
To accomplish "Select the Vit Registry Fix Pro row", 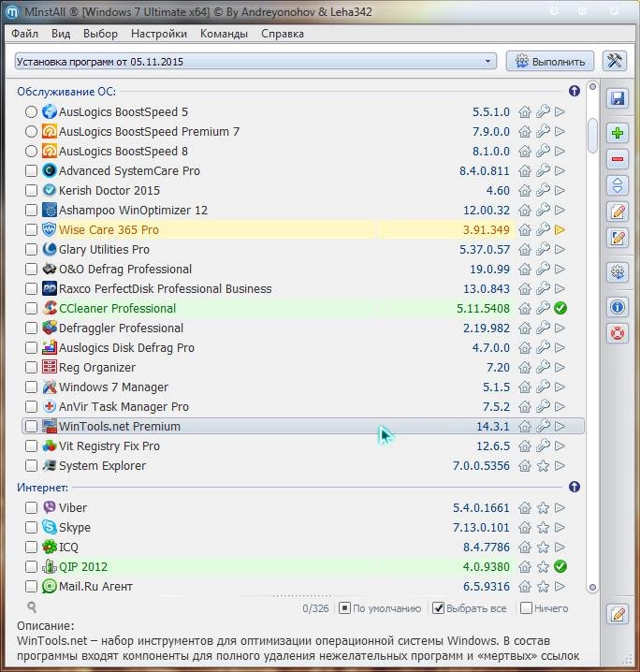I will [303, 446].
